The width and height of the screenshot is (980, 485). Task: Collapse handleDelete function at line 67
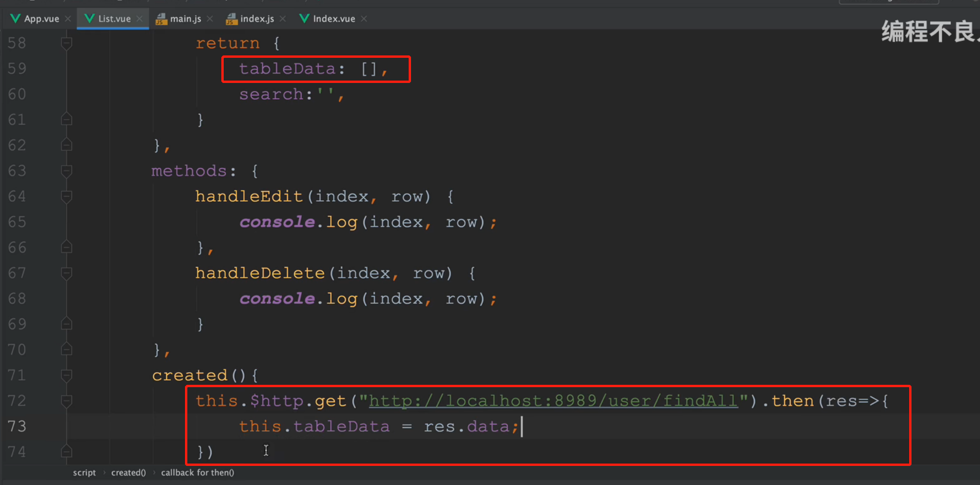pyautogui.click(x=67, y=273)
